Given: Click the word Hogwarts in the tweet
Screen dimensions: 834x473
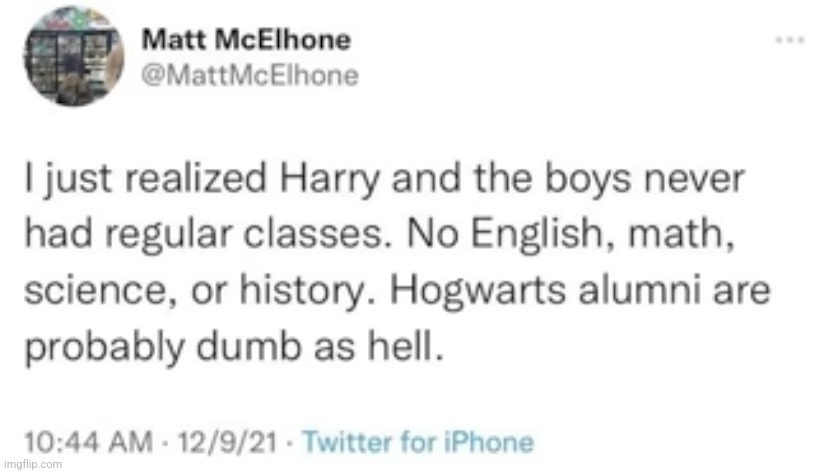Looking at the screenshot, I should point(478,291).
